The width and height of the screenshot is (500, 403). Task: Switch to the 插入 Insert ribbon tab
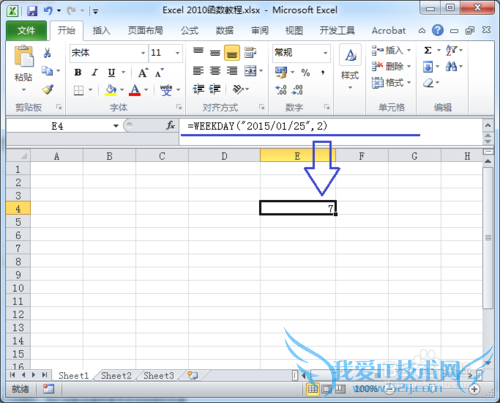(x=101, y=31)
